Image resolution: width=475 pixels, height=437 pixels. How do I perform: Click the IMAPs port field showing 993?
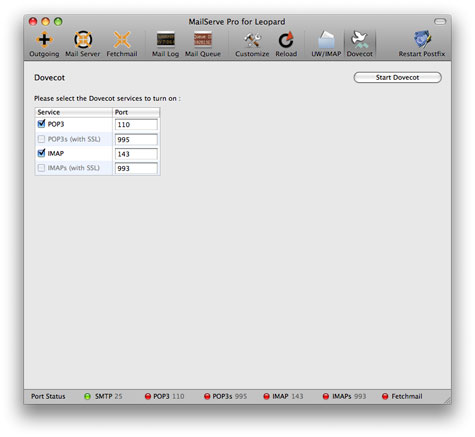pos(136,168)
